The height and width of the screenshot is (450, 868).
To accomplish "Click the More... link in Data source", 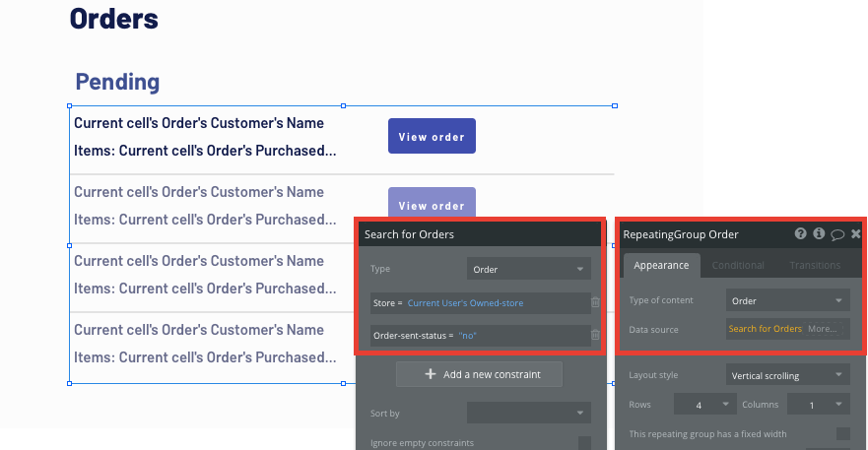I will point(822,329).
